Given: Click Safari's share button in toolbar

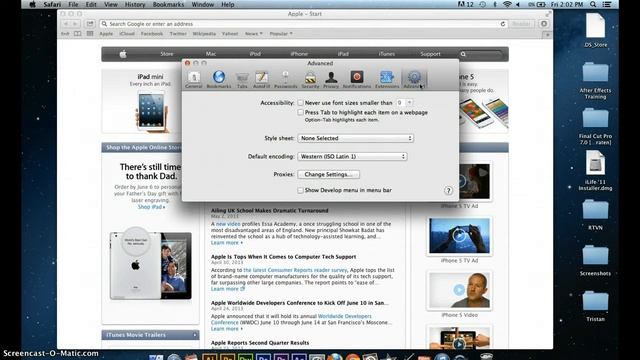Looking at the screenshot, I should (90, 24).
